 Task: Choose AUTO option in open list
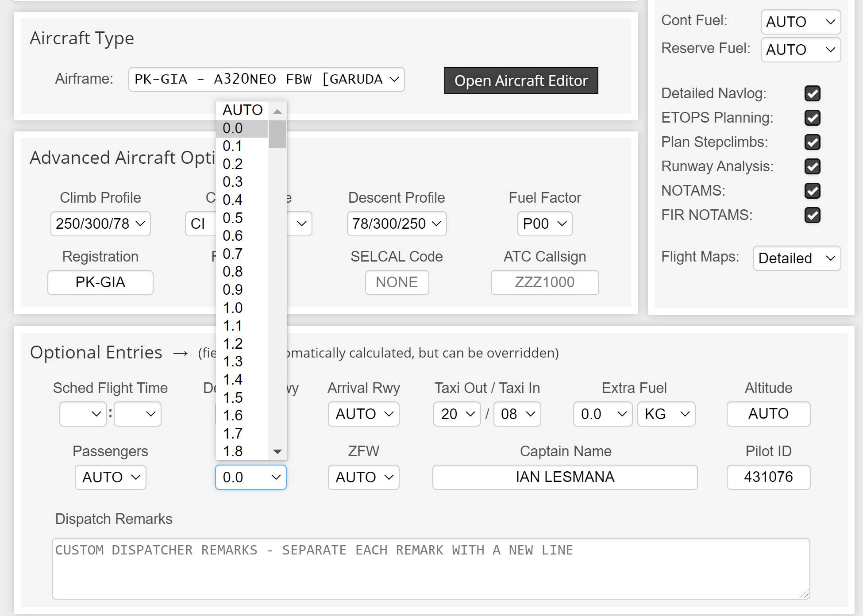point(243,110)
